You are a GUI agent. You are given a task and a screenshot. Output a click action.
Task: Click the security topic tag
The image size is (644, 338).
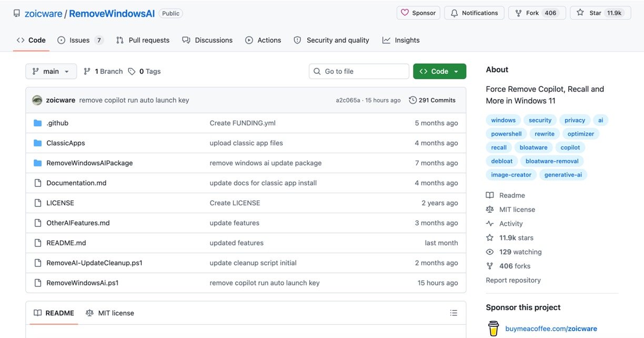(x=540, y=121)
